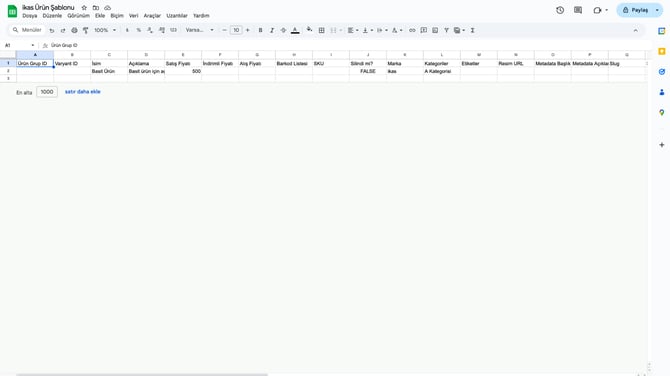Toggle italic formatting
The height and width of the screenshot is (376, 670).
[x=272, y=30]
